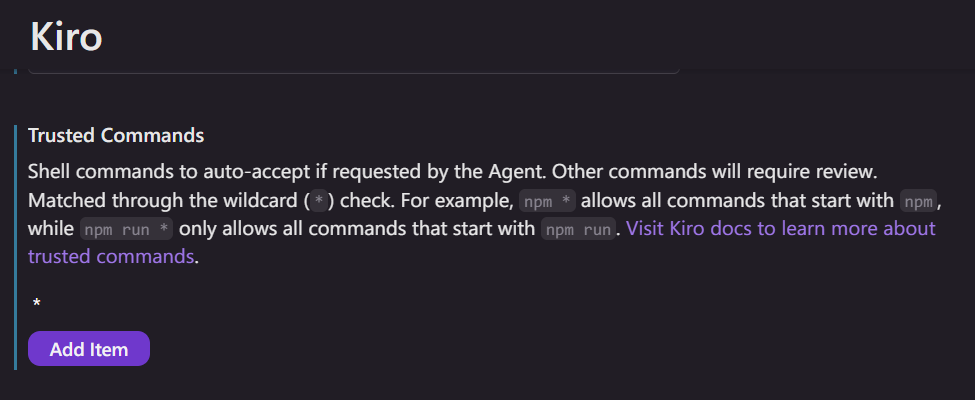The height and width of the screenshot is (400, 975).
Task: Click "Other commands will require review" sentence
Action: click(714, 170)
